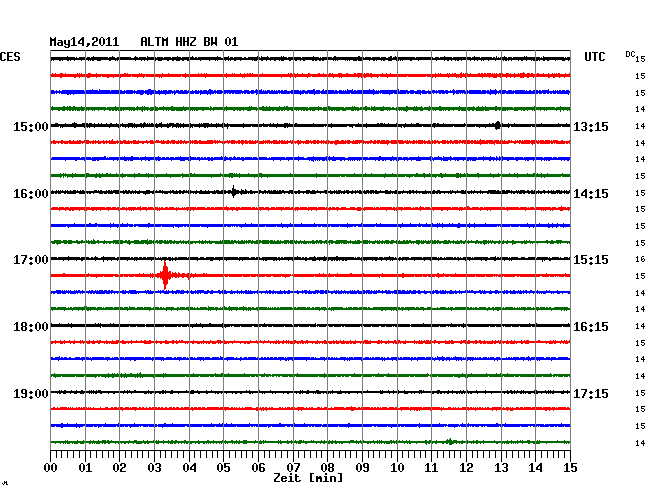Click the large red seismic event spike
Viewport: 650px width, 494px height.
(165, 275)
